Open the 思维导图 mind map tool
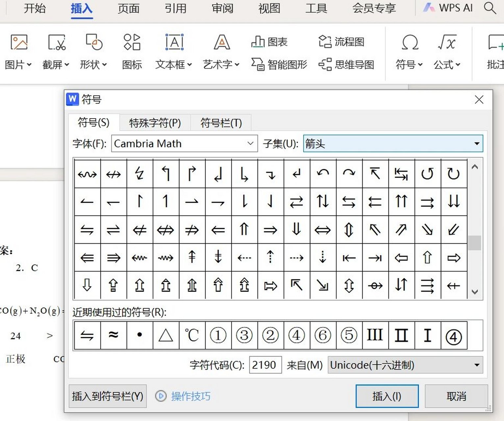 pos(347,65)
